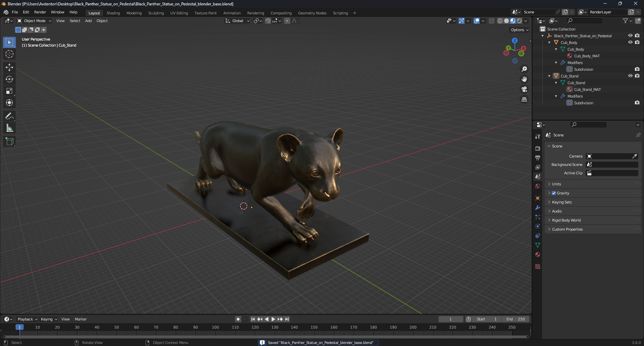
Task: Open the Render properties tab
Action: pos(538,148)
